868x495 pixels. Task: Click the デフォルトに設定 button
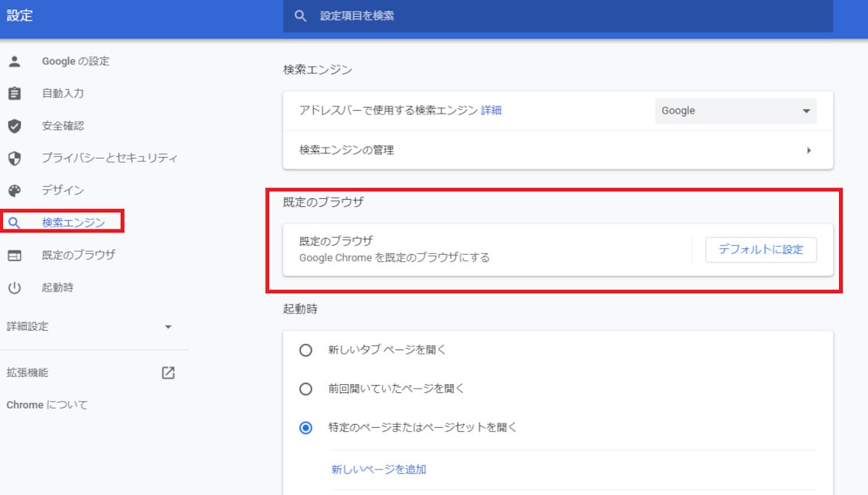(x=761, y=250)
